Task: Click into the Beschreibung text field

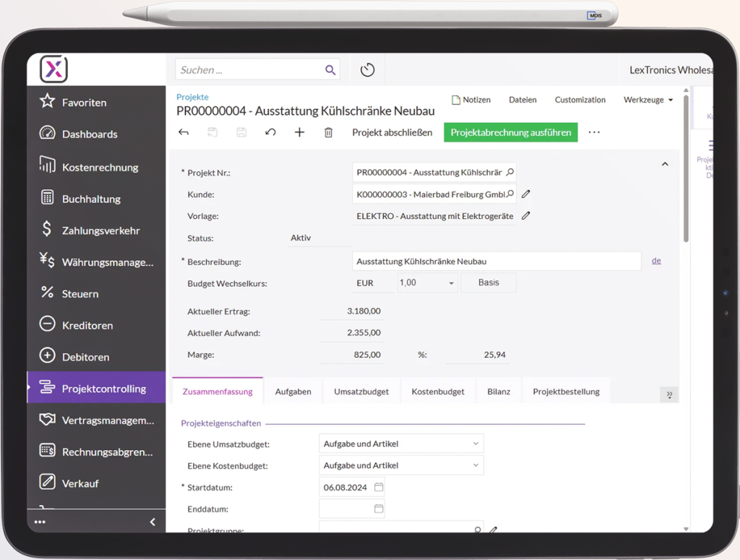Action: tap(496, 261)
